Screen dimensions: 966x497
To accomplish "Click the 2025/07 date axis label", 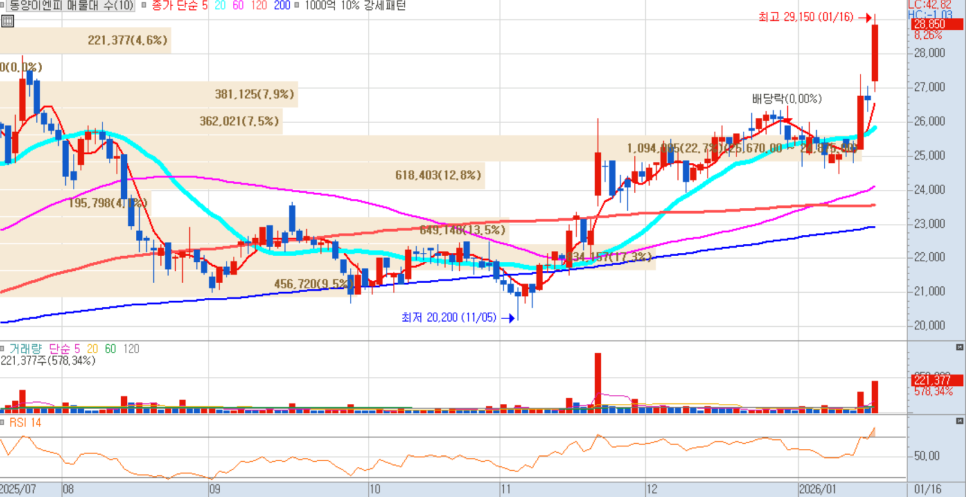I will click(18, 490).
